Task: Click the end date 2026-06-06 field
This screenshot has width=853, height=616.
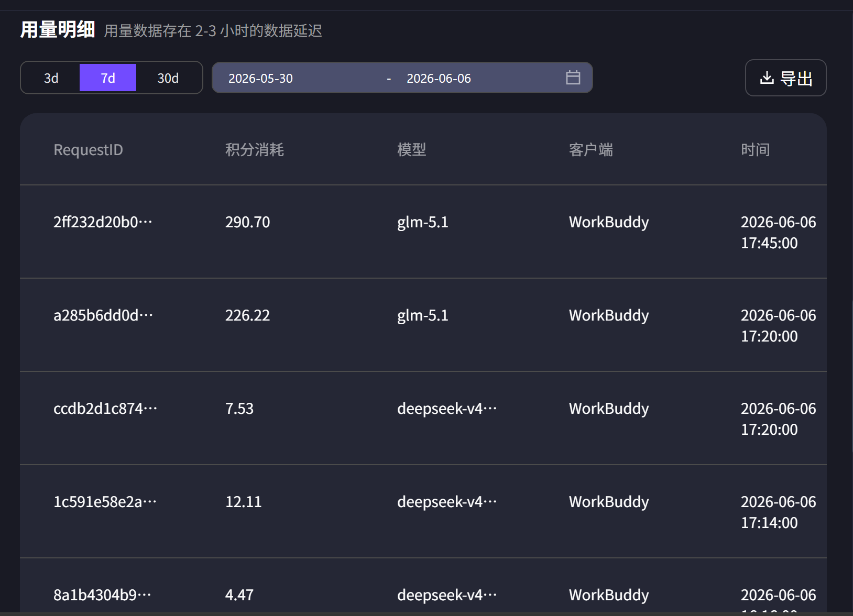Action: (439, 78)
